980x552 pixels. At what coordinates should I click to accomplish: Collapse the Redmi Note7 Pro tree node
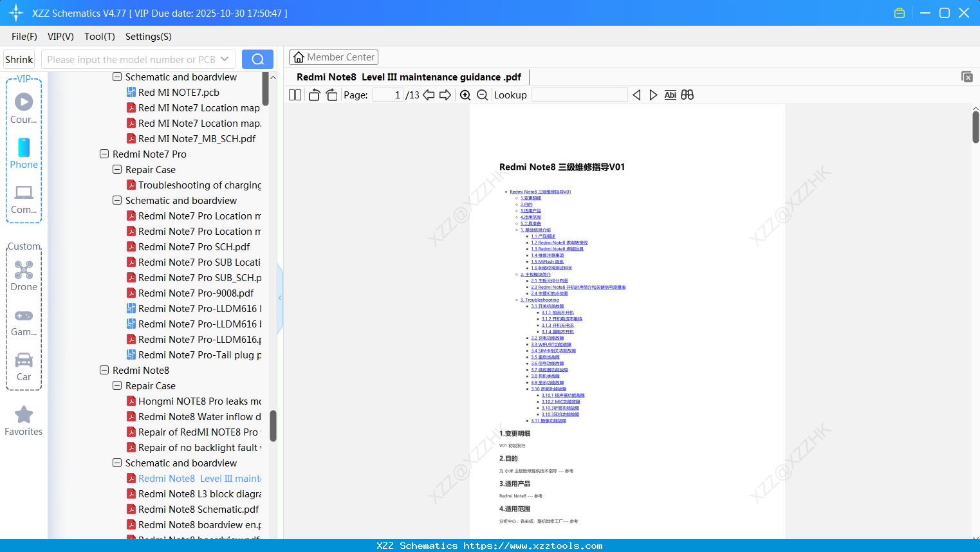[x=104, y=154]
